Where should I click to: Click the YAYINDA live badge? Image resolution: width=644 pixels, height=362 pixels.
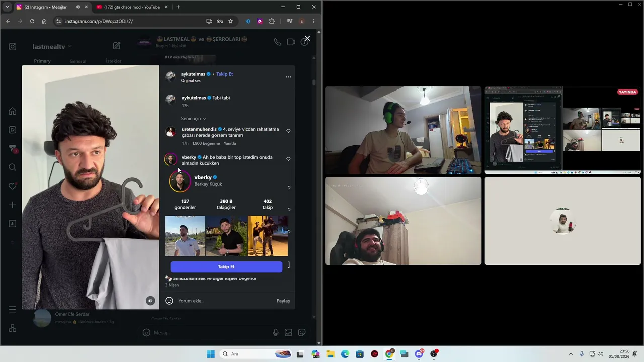tap(627, 92)
